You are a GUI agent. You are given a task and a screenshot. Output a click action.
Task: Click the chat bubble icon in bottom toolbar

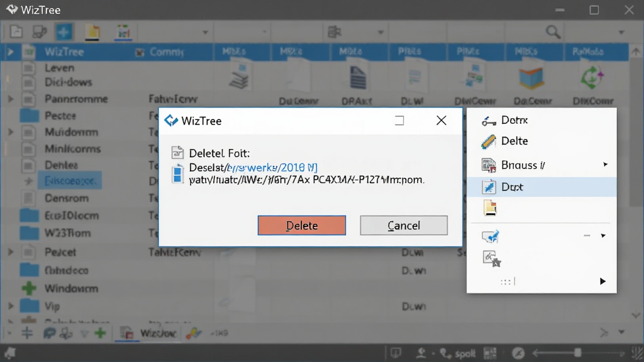[x=49, y=333]
